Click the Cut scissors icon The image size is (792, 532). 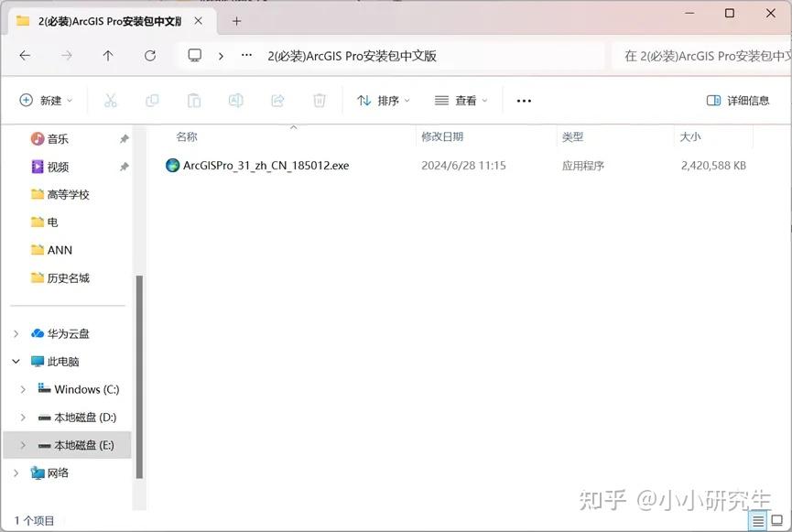[x=110, y=101]
